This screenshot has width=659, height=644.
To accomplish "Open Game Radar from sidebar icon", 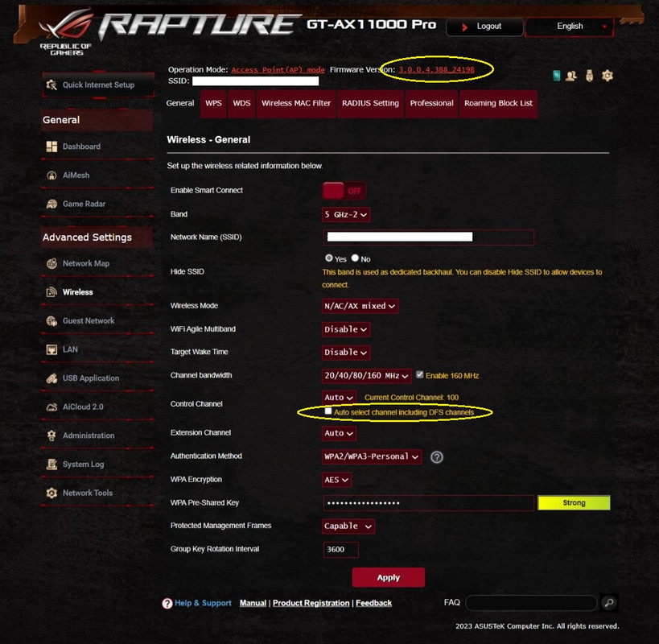I will tap(51, 204).
